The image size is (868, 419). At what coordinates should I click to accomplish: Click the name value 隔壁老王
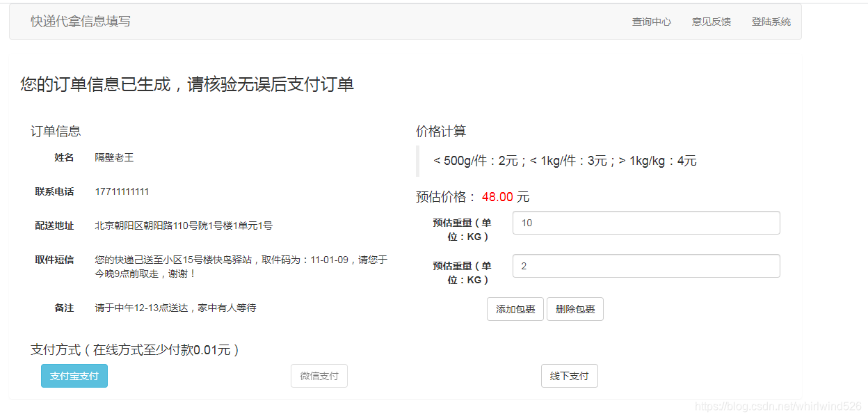click(115, 157)
